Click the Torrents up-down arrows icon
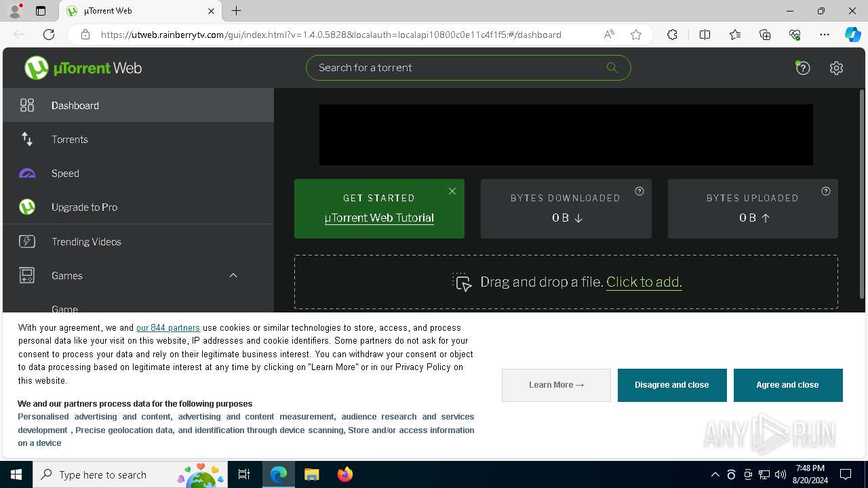Viewport: 868px width, 488px height. [x=27, y=139]
